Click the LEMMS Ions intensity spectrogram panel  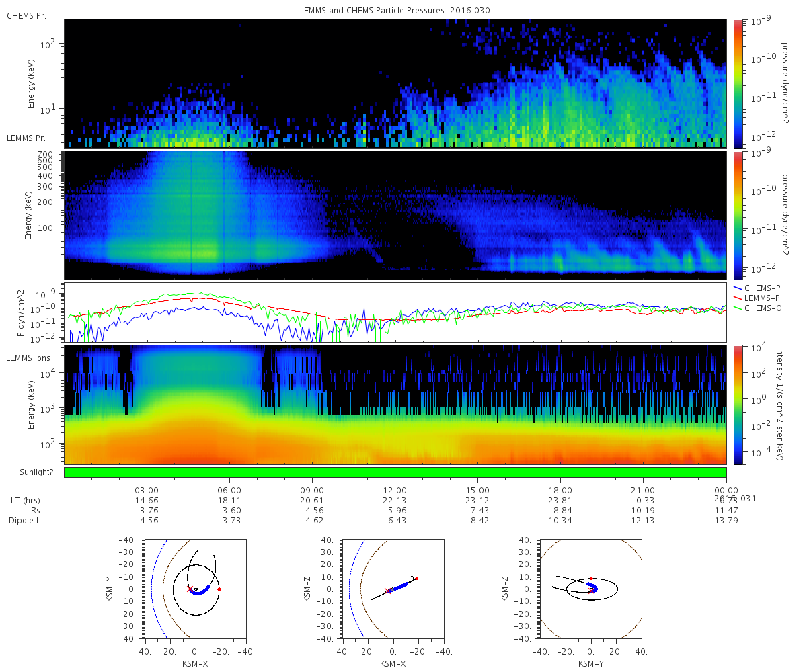point(395,405)
